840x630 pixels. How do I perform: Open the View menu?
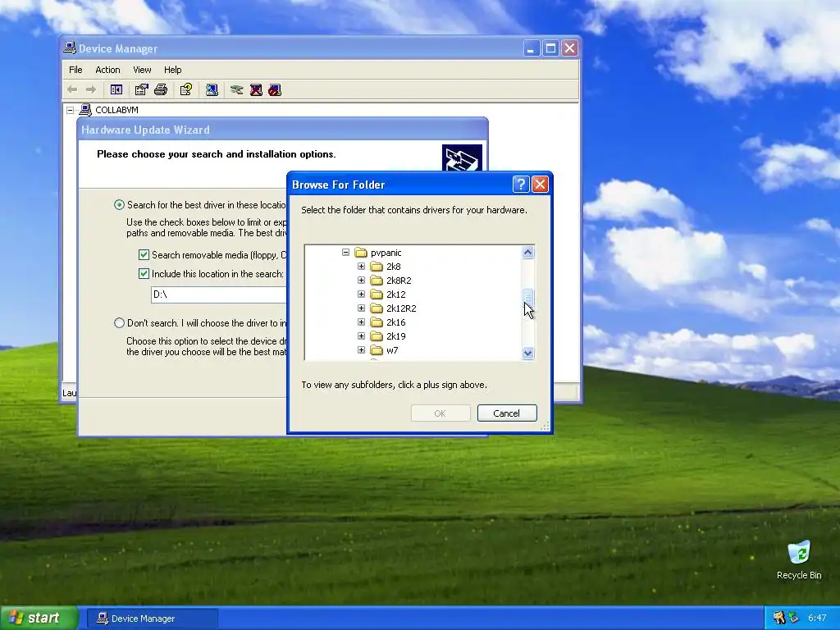click(x=142, y=70)
